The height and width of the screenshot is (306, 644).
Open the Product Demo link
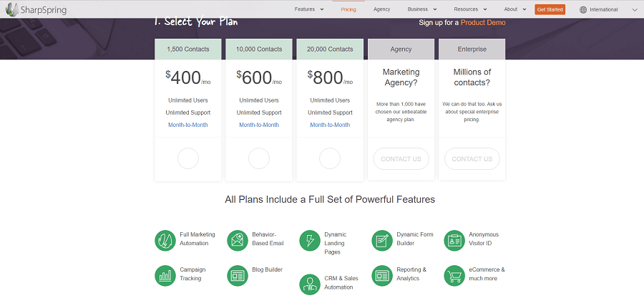click(x=483, y=22)
